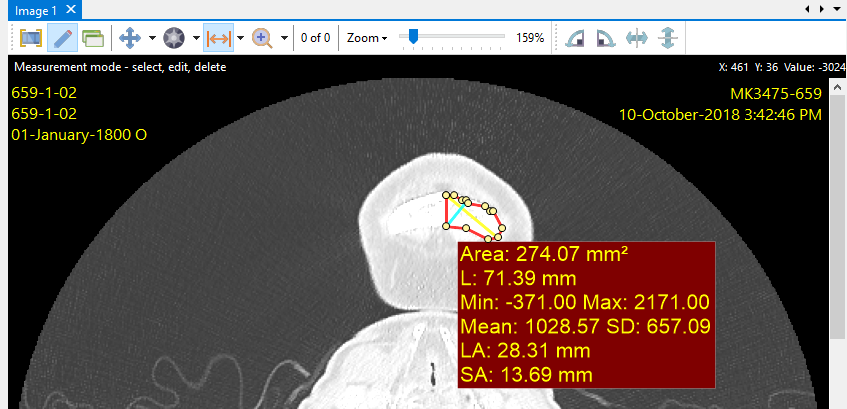The image size is (847, 409).
Task: Rotate image clockwise icon
Action: (x=605, y=38)
